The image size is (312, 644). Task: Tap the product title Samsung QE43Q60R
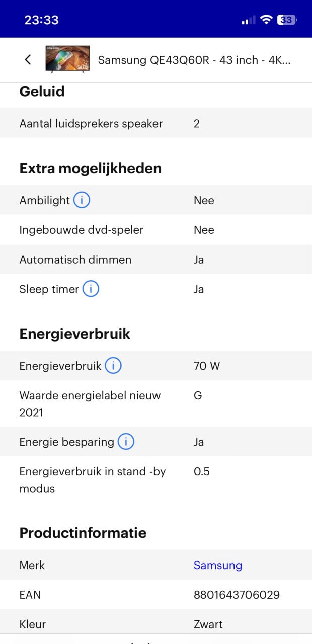tap(194, 60)
